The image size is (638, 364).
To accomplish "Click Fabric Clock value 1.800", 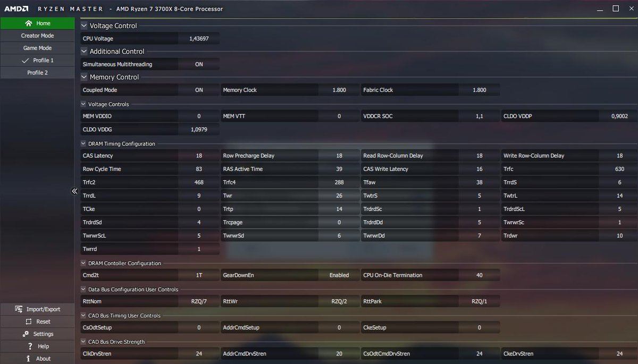I will (x=479, y=90).
